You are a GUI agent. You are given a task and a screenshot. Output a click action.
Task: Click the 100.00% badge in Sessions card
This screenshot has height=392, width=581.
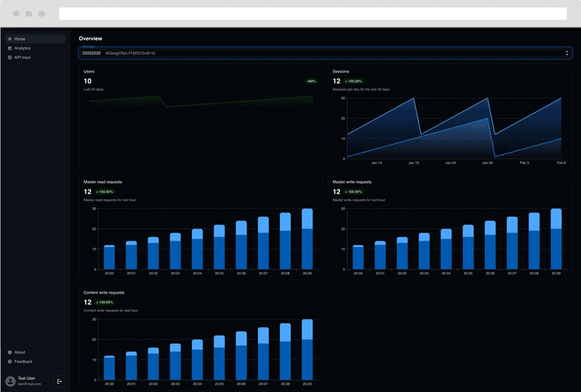(x=353, y=81)
